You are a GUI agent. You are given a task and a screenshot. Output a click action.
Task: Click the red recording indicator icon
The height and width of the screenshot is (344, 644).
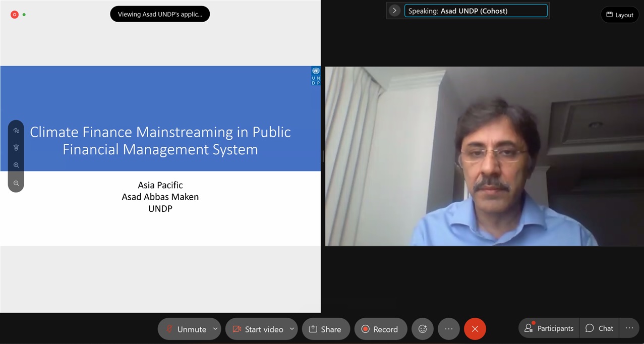click(15, 15)
